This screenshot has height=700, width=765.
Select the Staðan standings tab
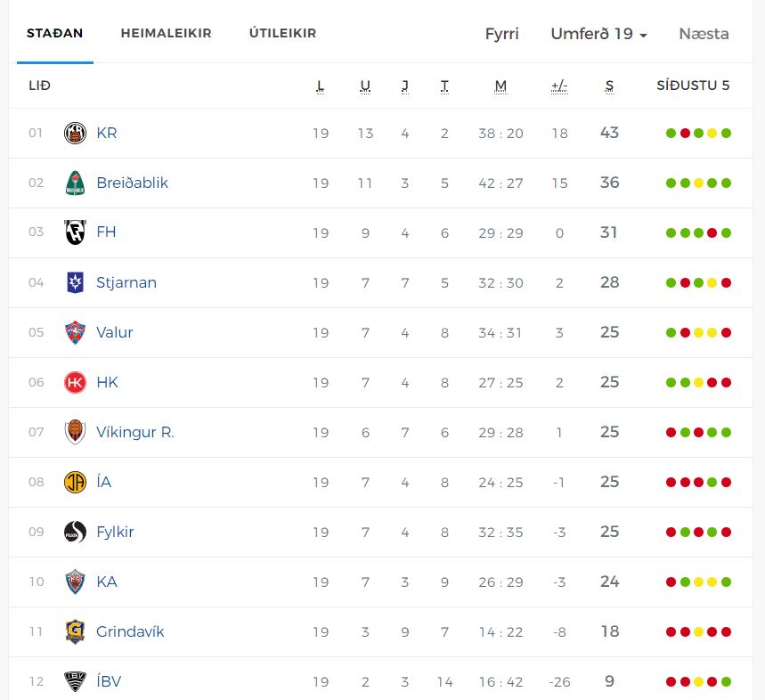(54, 33)
